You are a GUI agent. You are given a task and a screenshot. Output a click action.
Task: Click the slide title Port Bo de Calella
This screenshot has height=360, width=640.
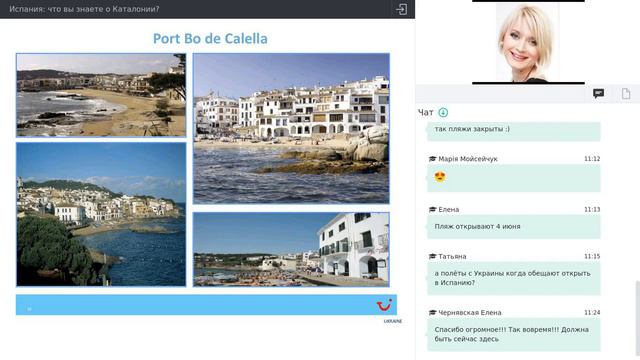(210, 38)
